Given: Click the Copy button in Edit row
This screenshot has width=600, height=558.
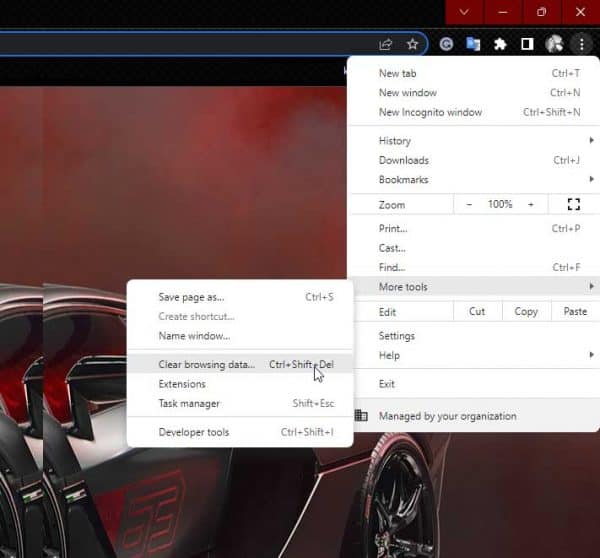Looking at the screenshot, I should pos(526,312).
